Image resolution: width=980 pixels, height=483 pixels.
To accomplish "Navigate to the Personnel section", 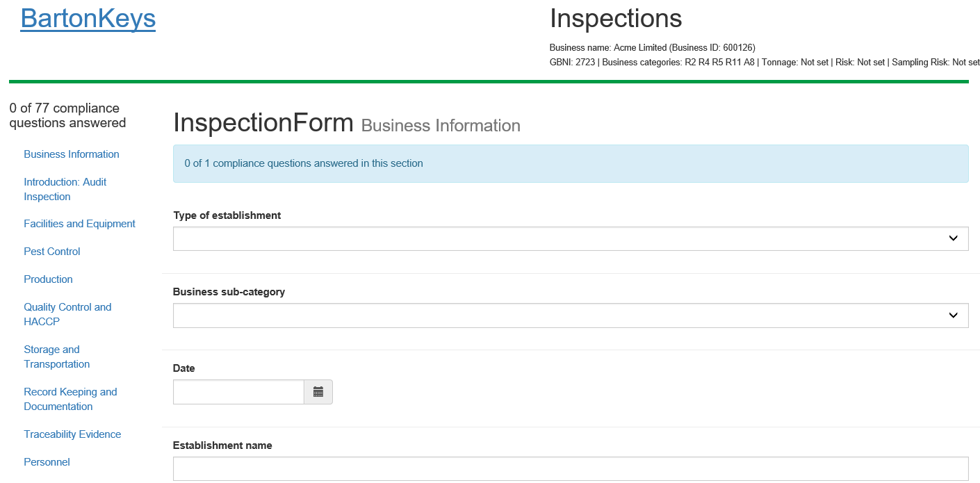I will (x=47, y=462).
